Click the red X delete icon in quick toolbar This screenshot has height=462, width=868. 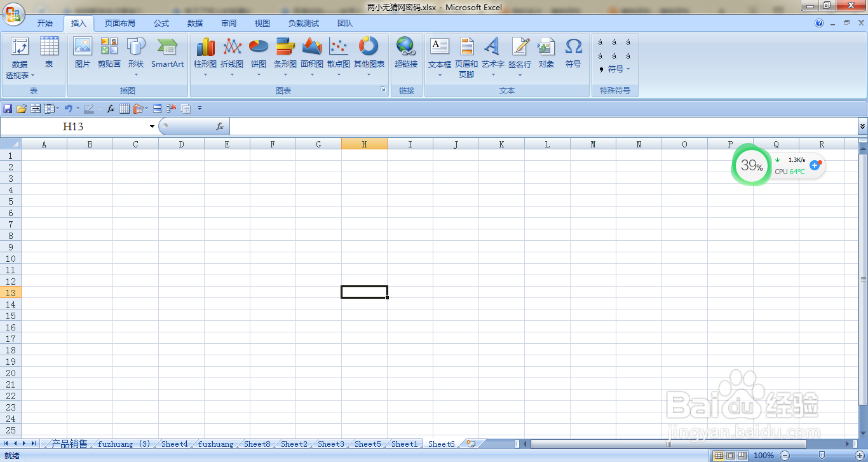tap(172, 109)
